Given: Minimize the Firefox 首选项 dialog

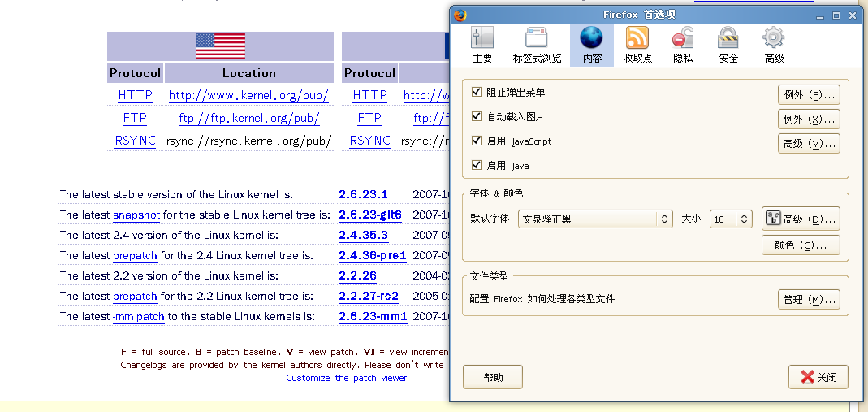Looking at the screenshot, I should tap(821, 15).
